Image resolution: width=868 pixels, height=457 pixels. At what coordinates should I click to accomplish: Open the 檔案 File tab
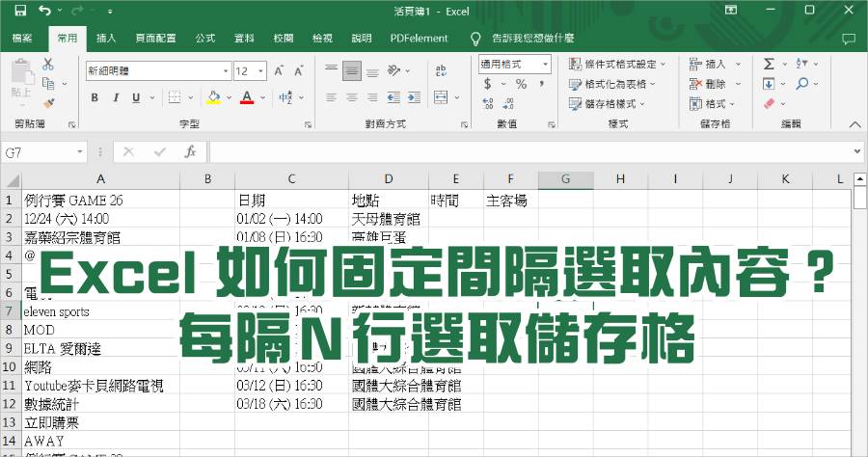[22, 39]
